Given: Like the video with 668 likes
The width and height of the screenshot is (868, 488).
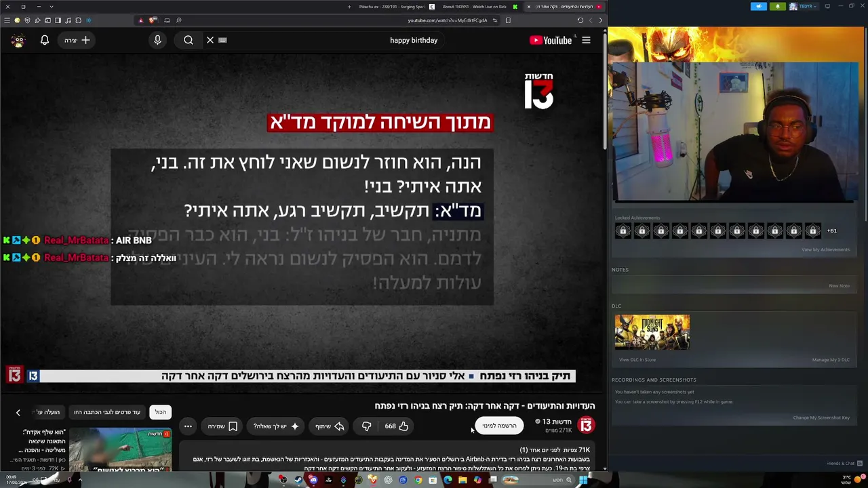Looking at the screenshot, I should (x=397, y=426).
